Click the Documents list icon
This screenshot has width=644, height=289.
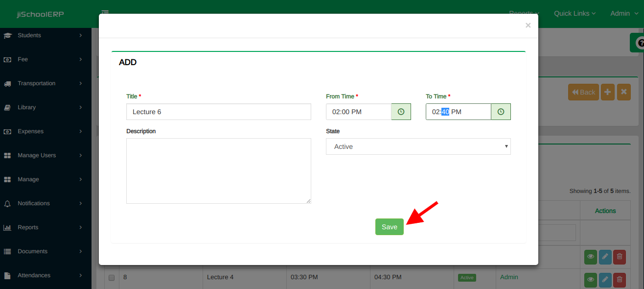click(x=7, y=251)
